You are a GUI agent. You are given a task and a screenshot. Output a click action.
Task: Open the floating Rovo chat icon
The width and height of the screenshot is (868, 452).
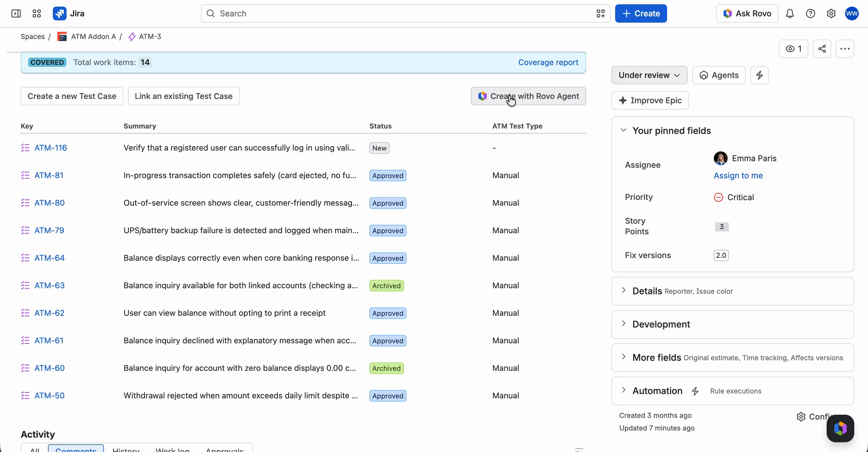pos(840,428)
